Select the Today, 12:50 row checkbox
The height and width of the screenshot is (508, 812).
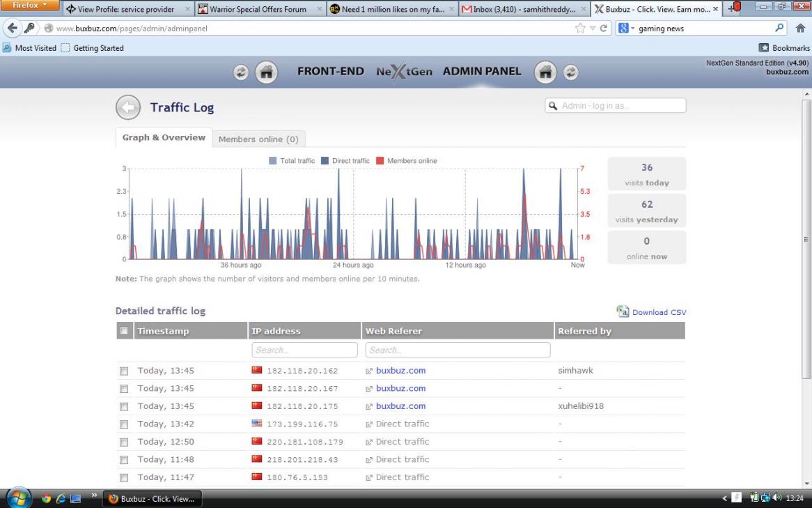124,442
